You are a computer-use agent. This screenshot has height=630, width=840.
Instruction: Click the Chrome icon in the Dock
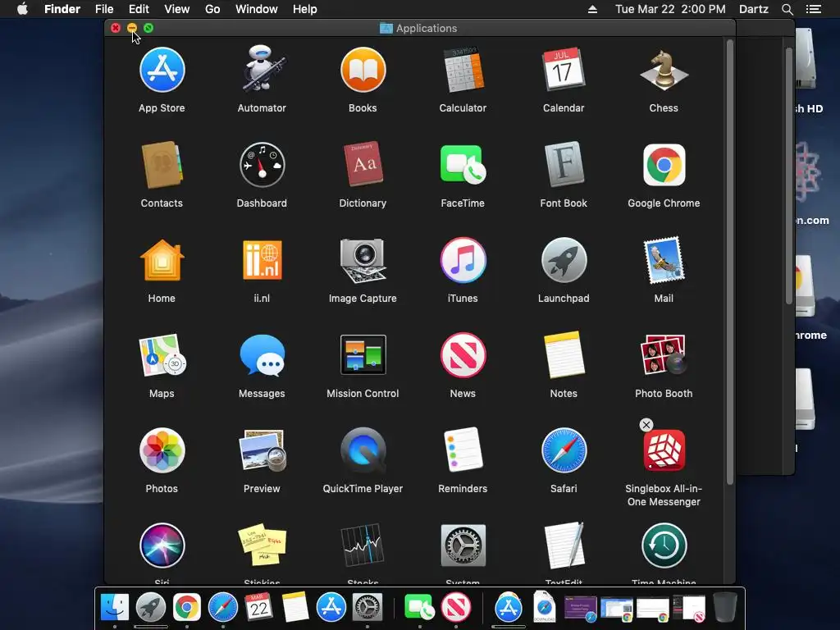click(186, 608)
